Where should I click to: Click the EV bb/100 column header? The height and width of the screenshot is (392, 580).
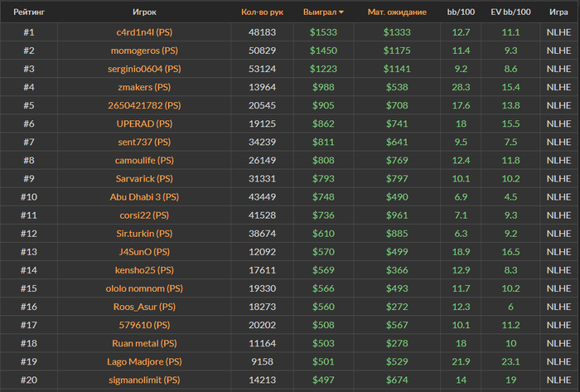coord(510,12)
